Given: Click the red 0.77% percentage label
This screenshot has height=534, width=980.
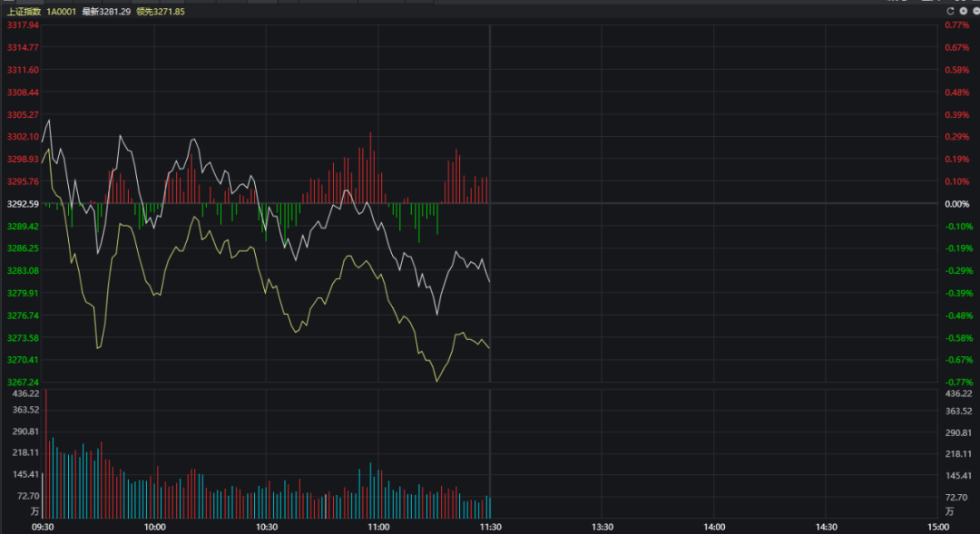Looking at the screenshot, I should (x=957, y=25).
